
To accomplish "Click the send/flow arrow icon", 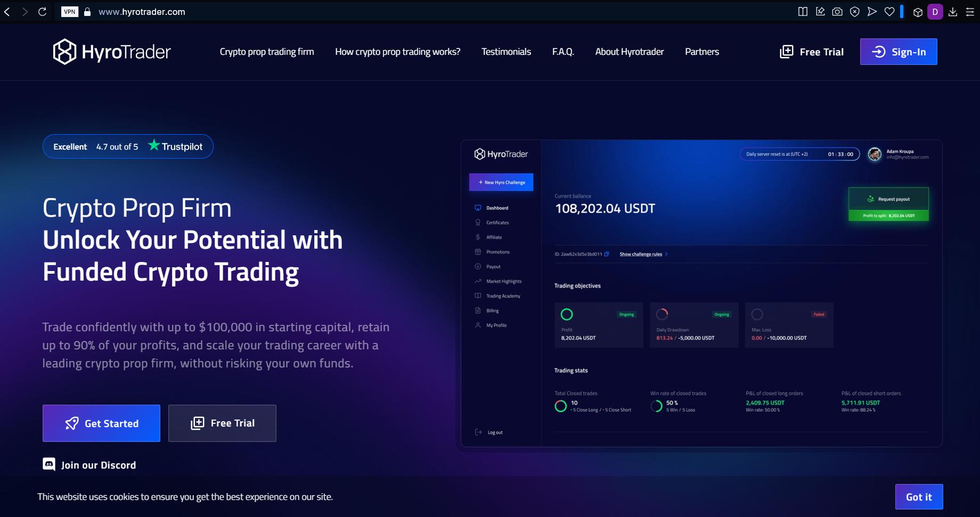I will click(872, 12).
